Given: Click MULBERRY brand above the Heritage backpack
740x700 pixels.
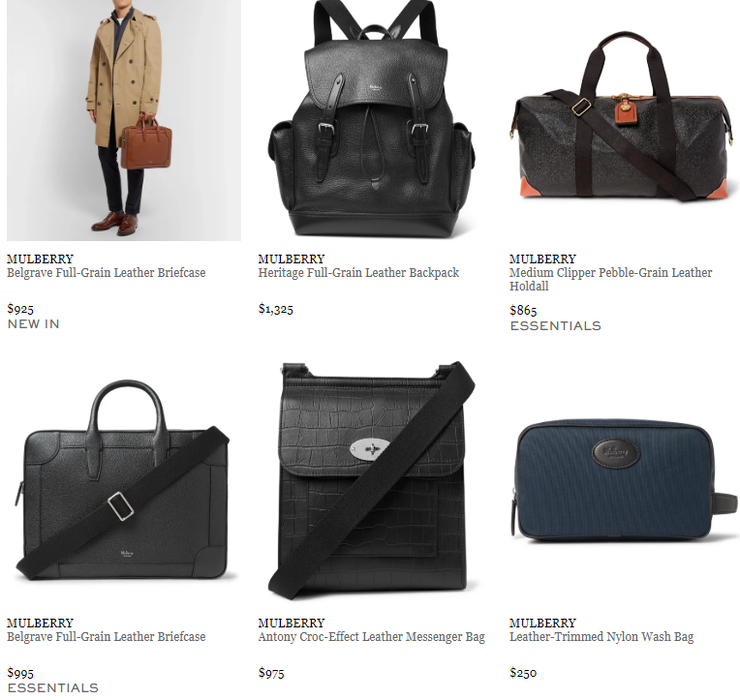Looking at the screenshot, I should coord(292,259).
